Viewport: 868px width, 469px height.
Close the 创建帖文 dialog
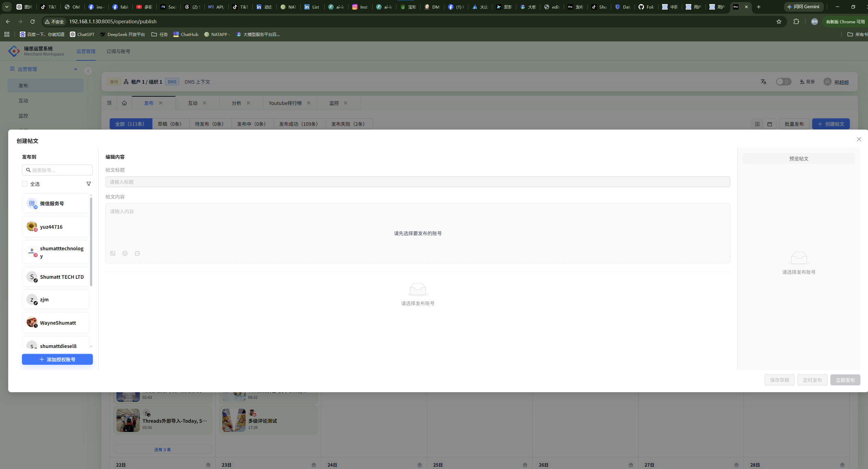[x=859, y=139]
